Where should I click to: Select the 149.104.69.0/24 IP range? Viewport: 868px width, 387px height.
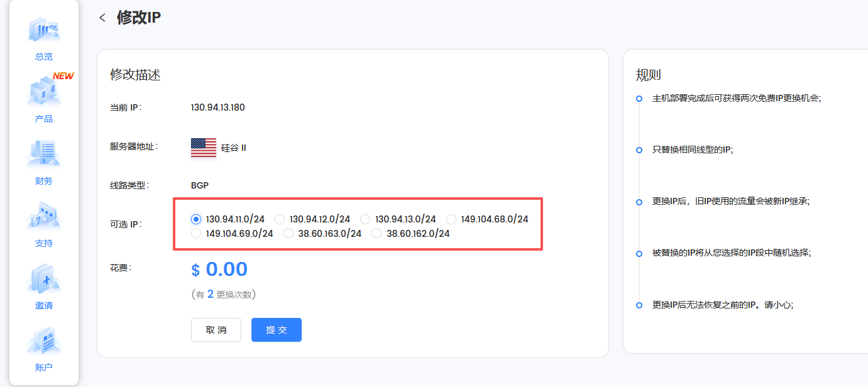pos(195,233)
